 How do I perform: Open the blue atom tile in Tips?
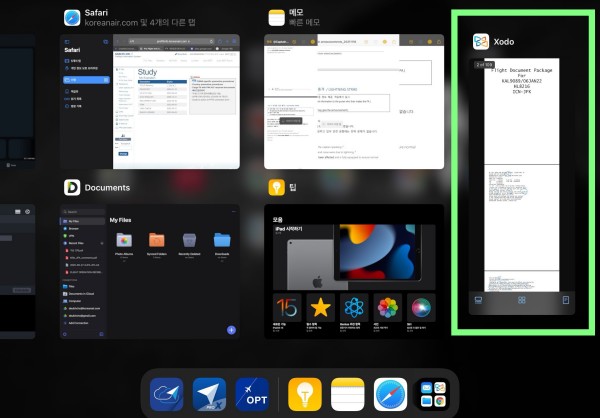click(x=354, y=308)
